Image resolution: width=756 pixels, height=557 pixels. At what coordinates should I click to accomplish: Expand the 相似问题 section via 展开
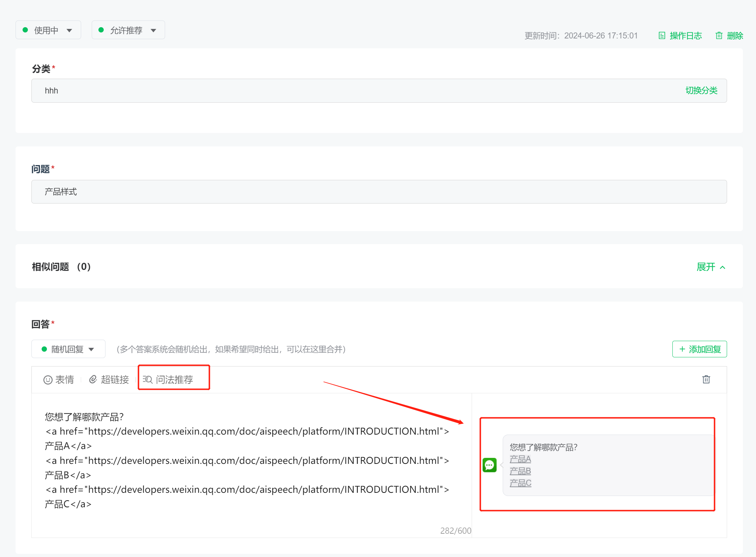pyautogui.click(x=711, y=267)
